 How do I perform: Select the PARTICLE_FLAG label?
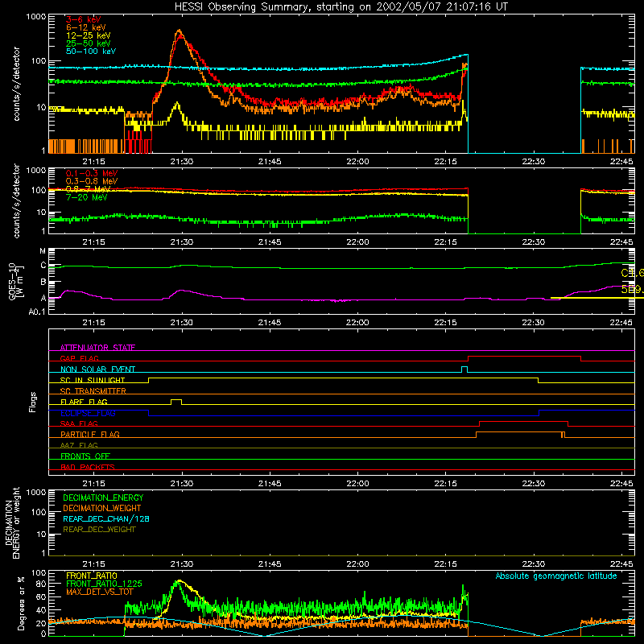(x=90, y=435)
